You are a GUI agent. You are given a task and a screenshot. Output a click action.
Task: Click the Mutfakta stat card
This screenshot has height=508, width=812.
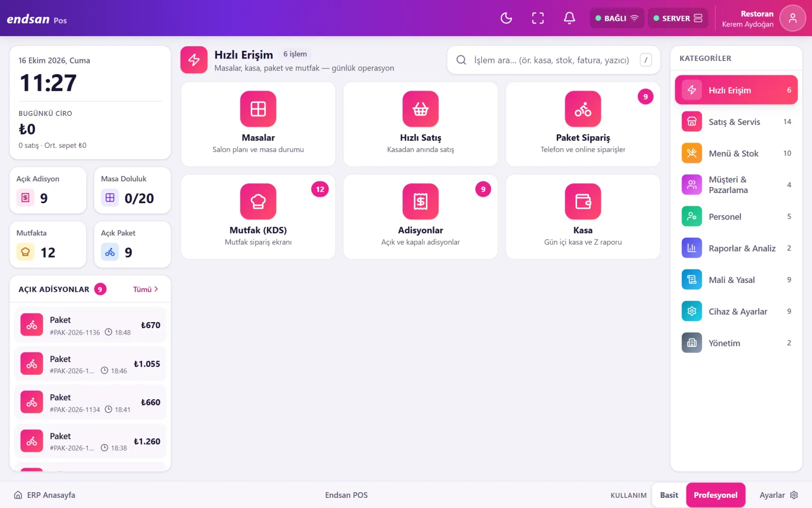pyautogui.click(x=48, y=244)
